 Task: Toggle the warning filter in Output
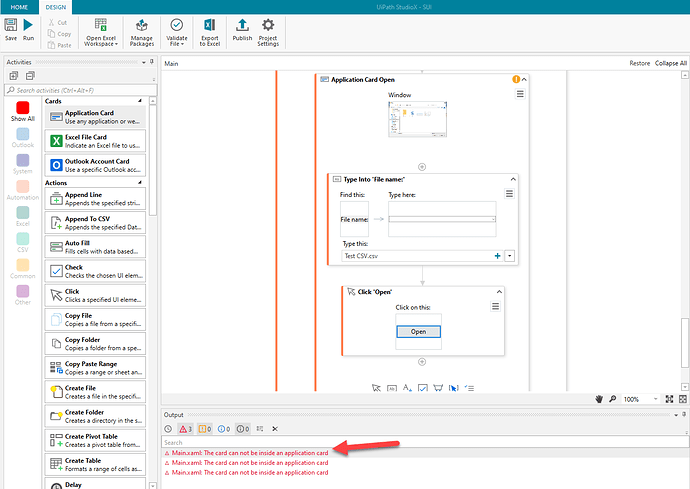click(x=204, y=429)
